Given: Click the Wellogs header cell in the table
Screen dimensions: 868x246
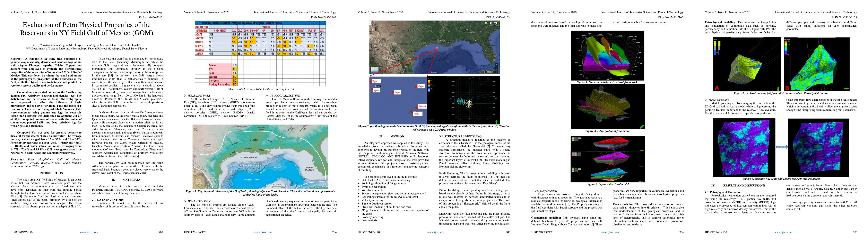Looking at the screenshot, I should tap(266, 27).
